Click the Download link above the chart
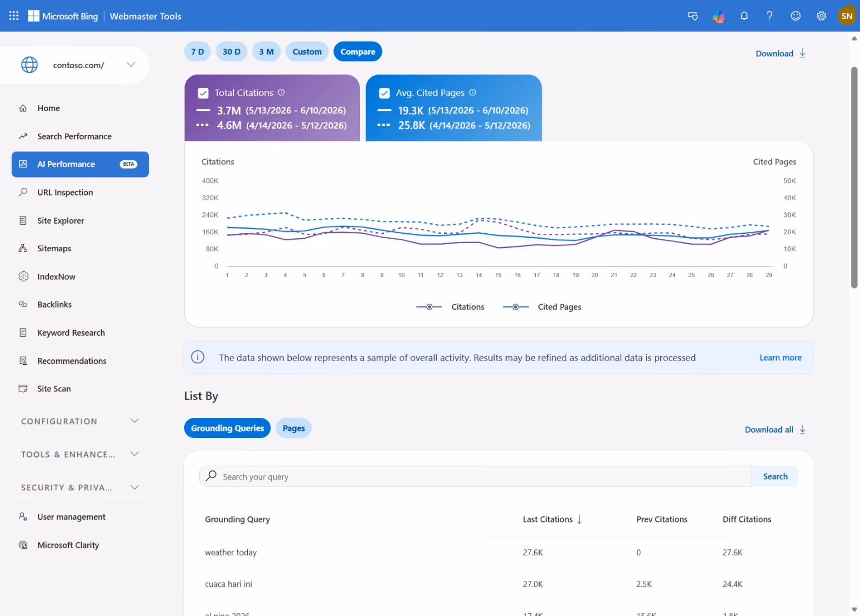 click(781, 53)
